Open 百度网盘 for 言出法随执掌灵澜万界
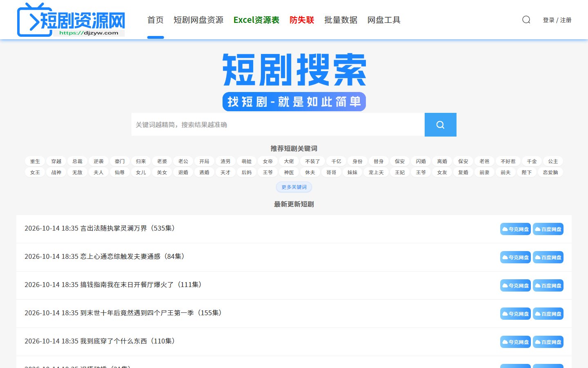 pyautogui.click(x=548, y=229)
